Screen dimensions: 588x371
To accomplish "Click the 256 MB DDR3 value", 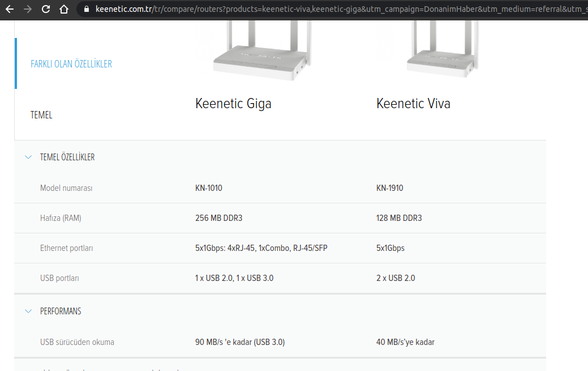I will pyautogui.click(x=219, y=218).
